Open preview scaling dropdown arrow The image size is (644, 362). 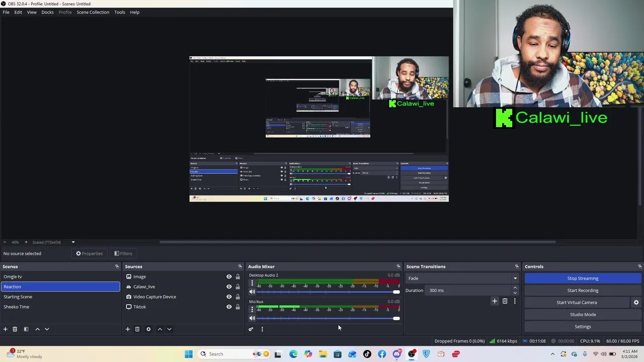(73, 242)
